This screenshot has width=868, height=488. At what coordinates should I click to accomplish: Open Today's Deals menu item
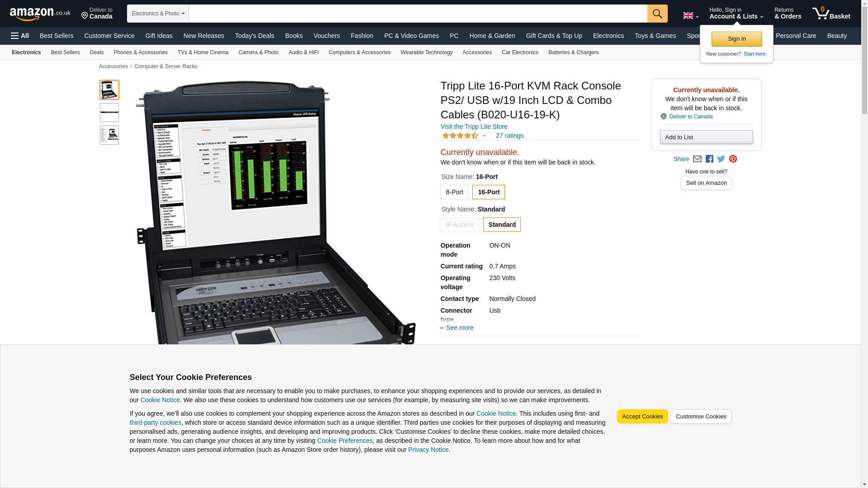[x=255, y=36]
